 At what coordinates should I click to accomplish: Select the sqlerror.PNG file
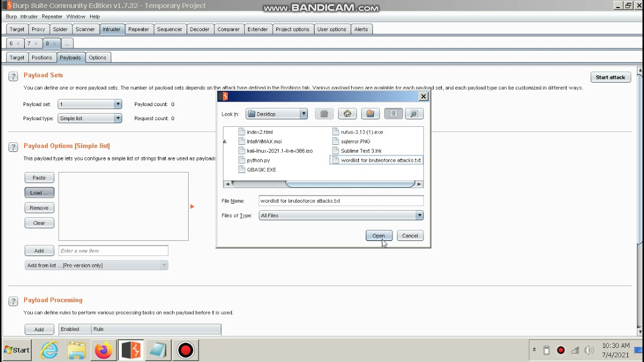coord(351,141)
